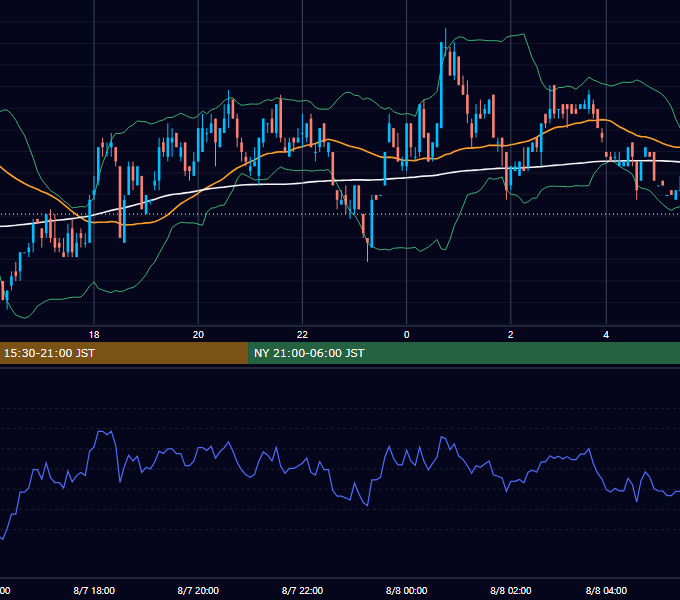Click the 8/8 02:00 time label
Image resolution: width=680 pixels, height=600 pixels.
pos(510,590)
